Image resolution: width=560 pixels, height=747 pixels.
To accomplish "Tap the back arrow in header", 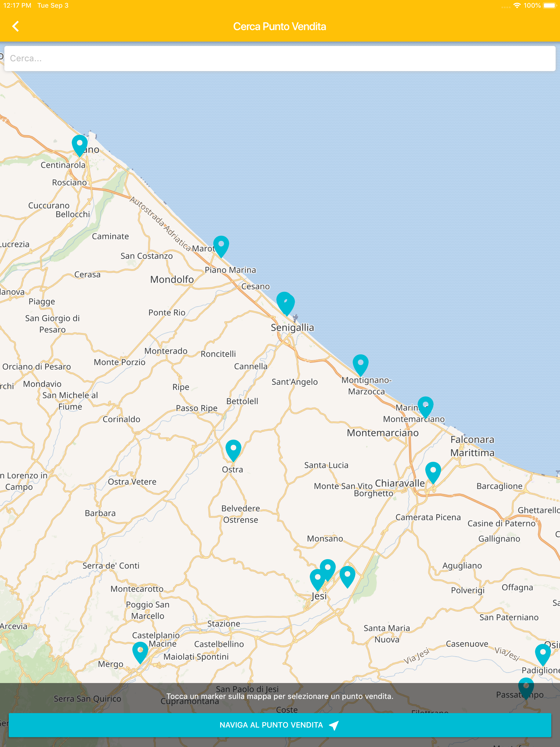I will pos(16,26).
